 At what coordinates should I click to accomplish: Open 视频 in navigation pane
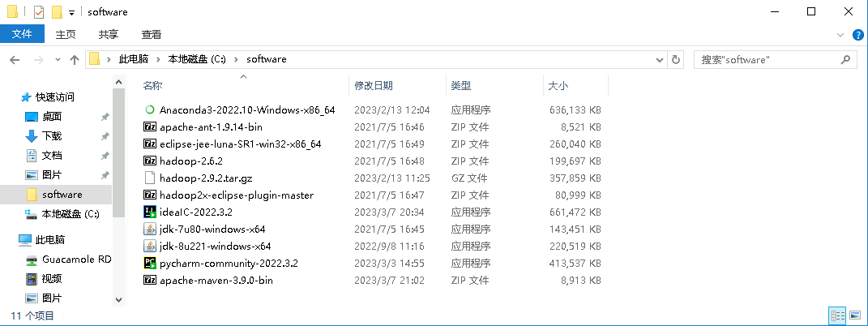tap(52, 278)
